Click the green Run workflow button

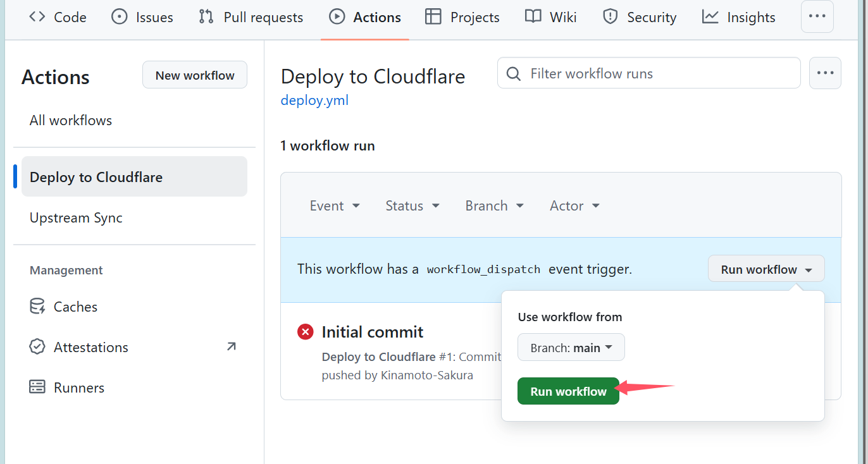pos(568,391)
